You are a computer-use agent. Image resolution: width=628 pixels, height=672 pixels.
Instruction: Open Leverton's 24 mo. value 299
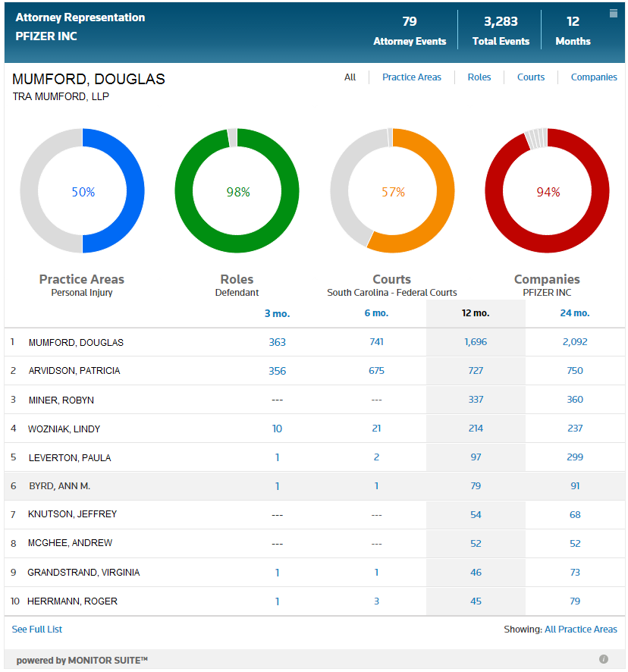pyautogui.click(x=575, y=457)
